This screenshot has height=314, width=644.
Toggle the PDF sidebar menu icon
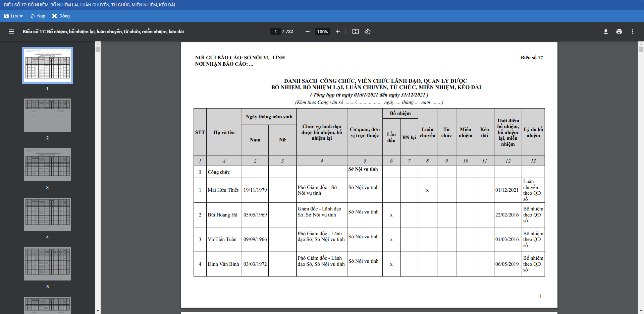coord(11,32)
